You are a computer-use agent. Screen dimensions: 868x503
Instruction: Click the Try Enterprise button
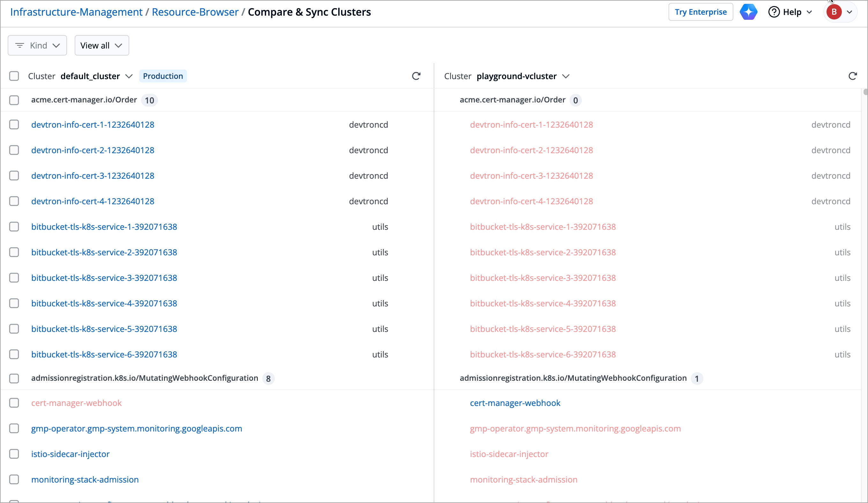click(x=700, y=12)
